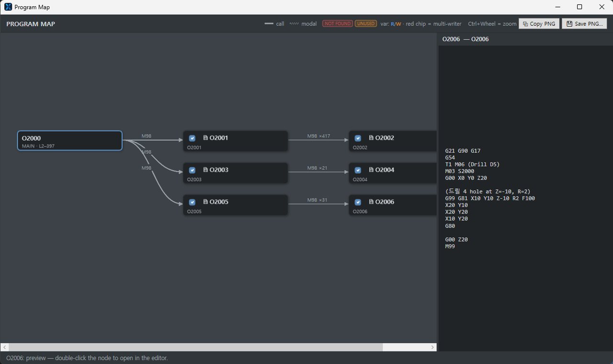
Task: Click the file icon on the O2005 node
Action: (205, 202)
